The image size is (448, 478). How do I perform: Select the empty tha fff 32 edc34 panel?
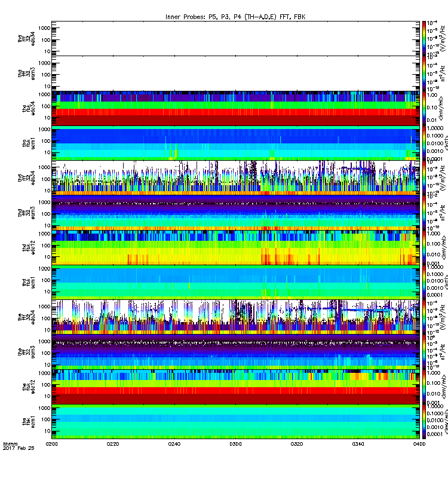pos(235,38)
